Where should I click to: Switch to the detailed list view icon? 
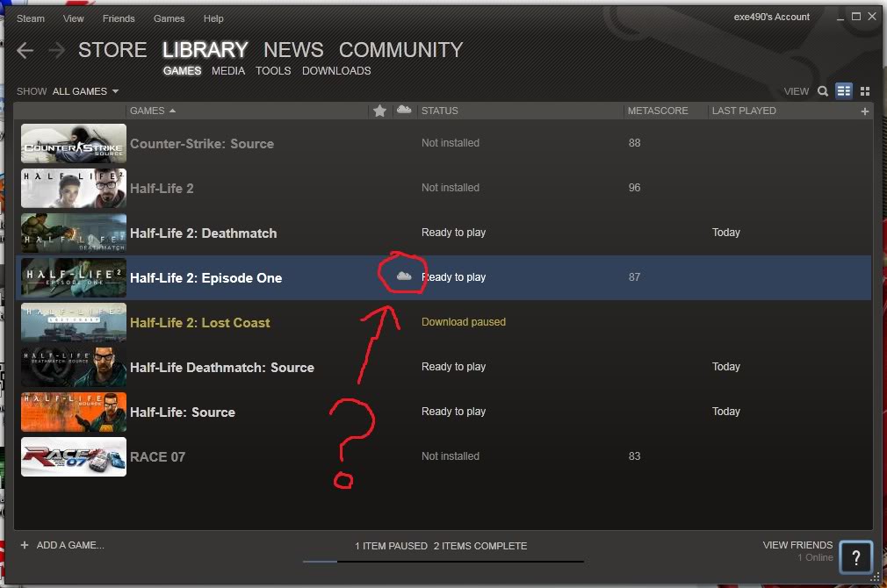[844, 90]
